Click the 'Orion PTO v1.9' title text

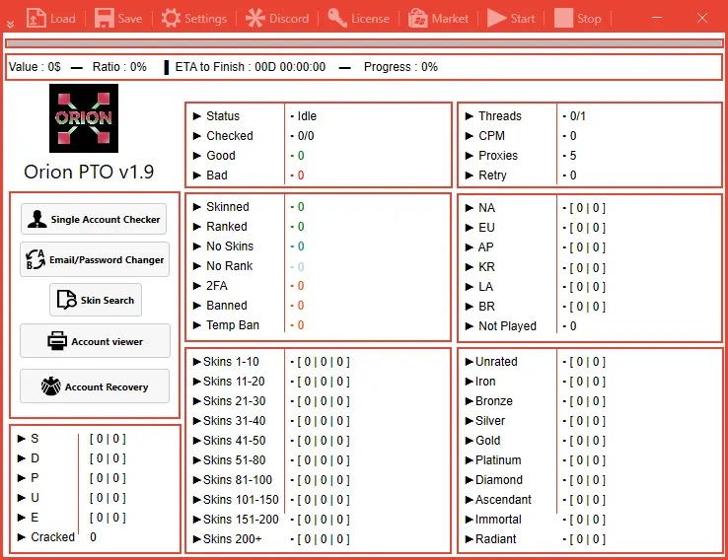[x=89, y=172]
